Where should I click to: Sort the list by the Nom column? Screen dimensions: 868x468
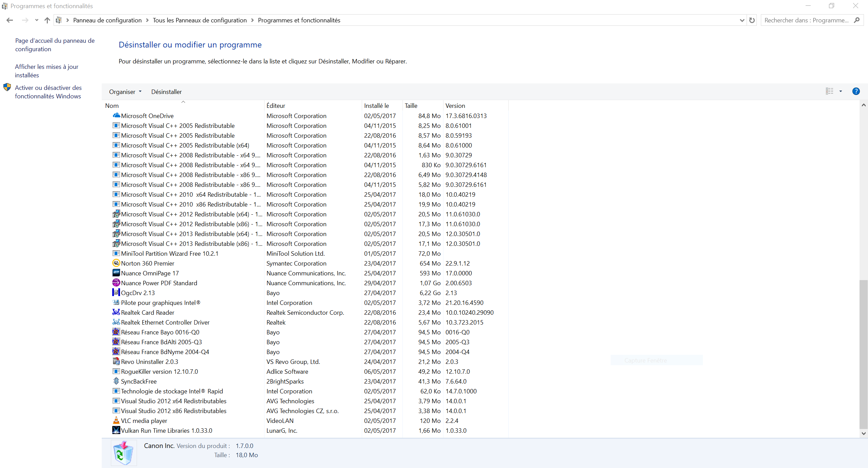183,105
